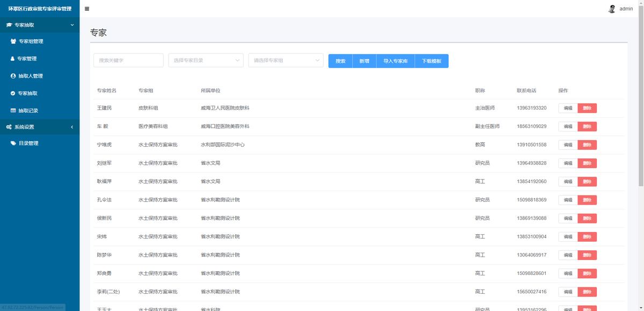Screen dimensions: 644x311
Task: Click the user circle icon beside 抽取人管理
Action: click(13, 76)
